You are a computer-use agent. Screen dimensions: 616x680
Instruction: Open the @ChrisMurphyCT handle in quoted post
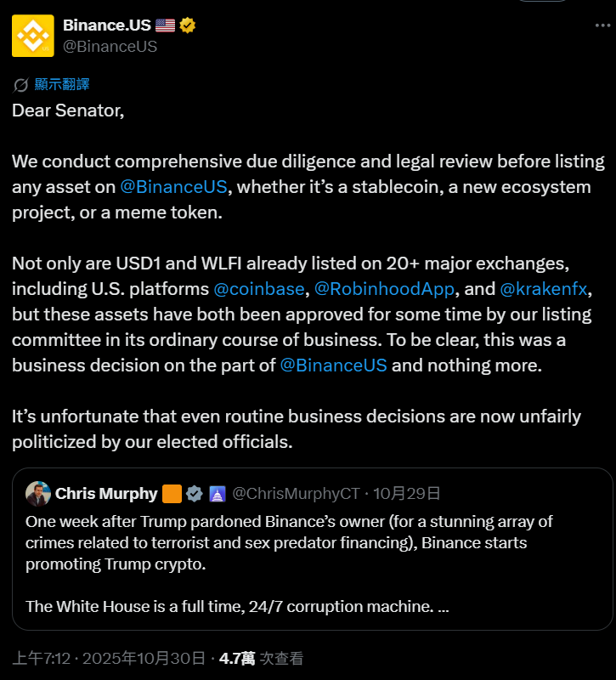[297, 494]
